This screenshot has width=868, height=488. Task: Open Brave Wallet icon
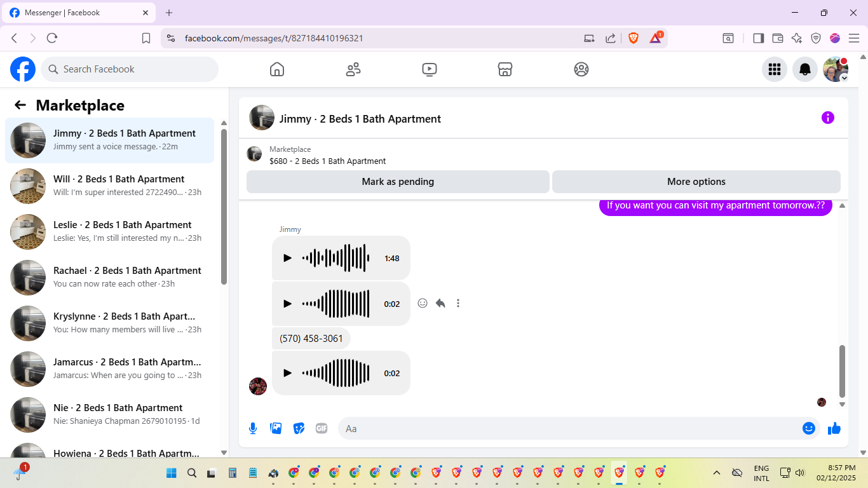778,38
